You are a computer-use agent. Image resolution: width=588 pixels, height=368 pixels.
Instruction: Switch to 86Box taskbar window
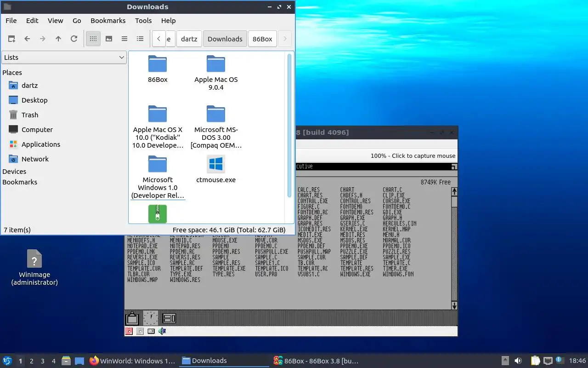click(316, 361)
